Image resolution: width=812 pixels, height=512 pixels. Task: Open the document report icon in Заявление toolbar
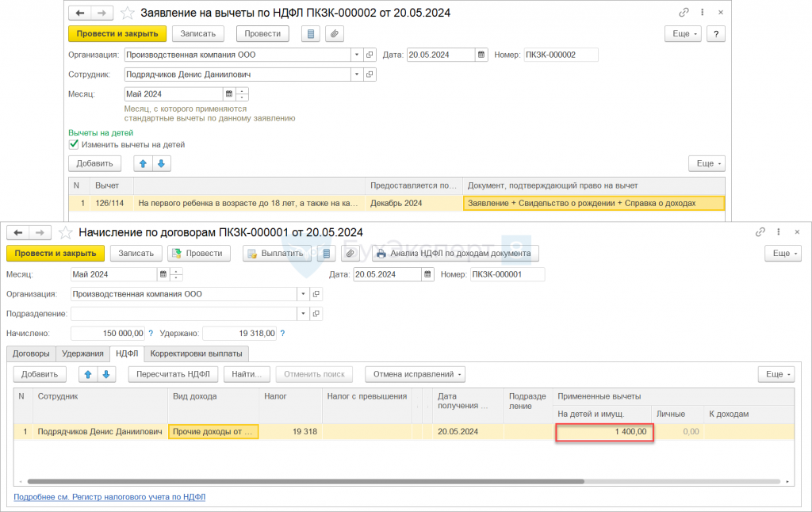311,33
